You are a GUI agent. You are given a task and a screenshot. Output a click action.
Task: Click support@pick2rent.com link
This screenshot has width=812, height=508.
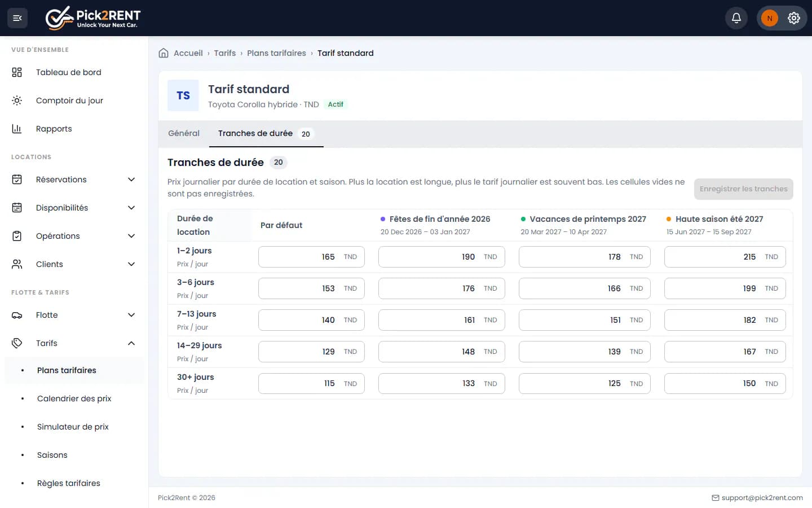point(762,498)
